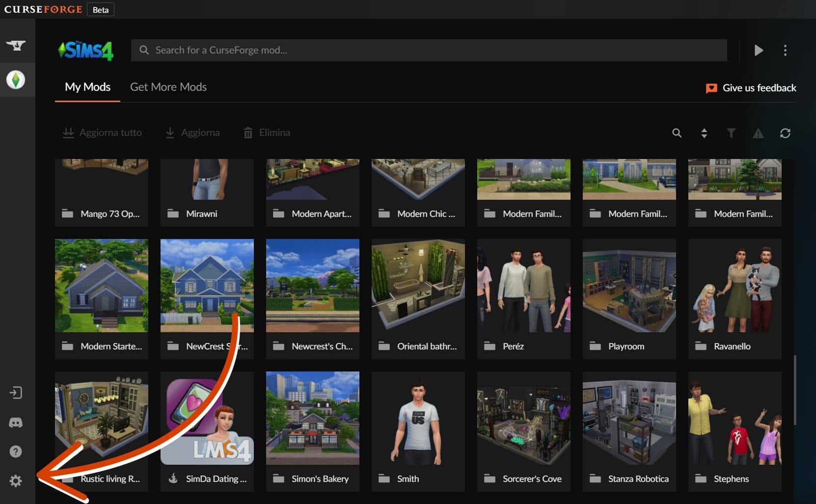Click the Elimina button

pyautogui.click(x=267, y=133)
